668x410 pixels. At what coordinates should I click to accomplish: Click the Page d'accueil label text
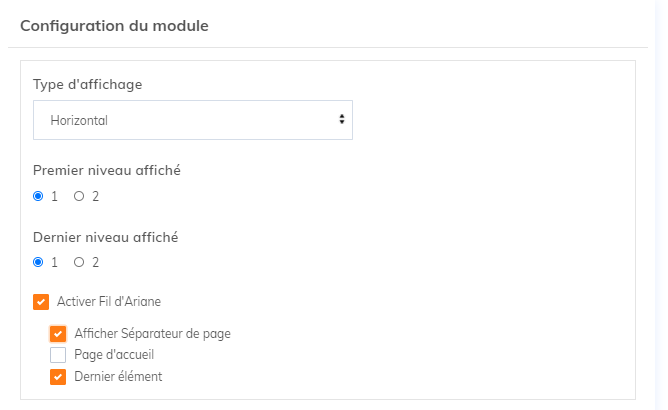click(114, 355)
